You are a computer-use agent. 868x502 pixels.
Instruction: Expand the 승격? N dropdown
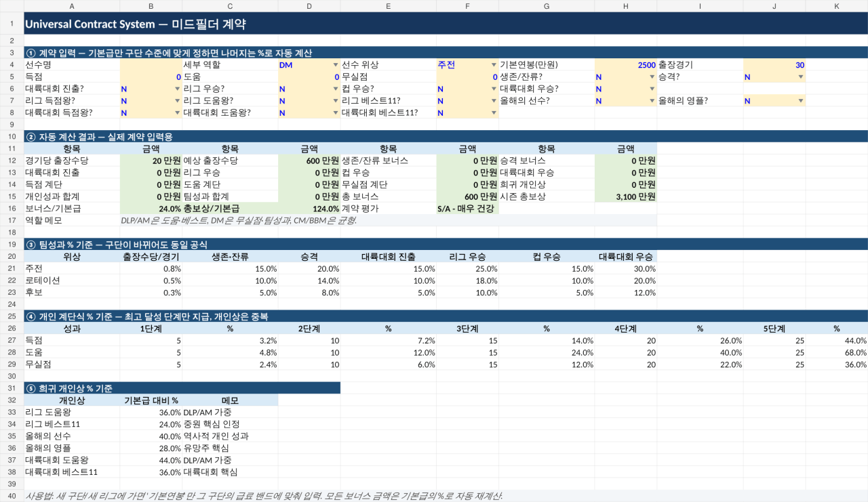click(x=801, y=77)
